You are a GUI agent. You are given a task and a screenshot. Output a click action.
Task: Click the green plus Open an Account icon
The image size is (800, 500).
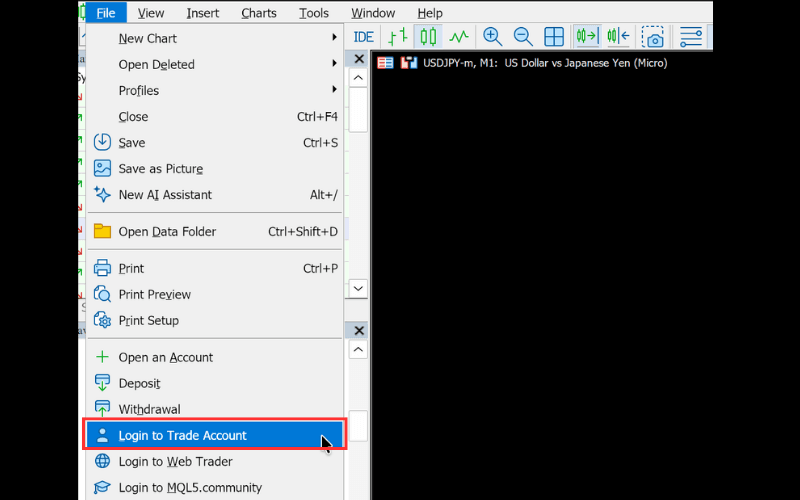pyautogui.click(x=102, y=357)
